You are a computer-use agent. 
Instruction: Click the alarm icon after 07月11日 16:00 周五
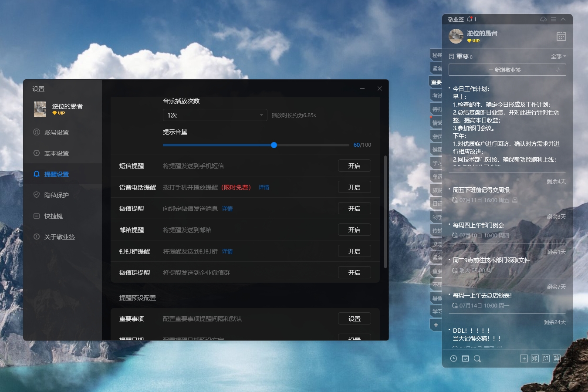515,200
